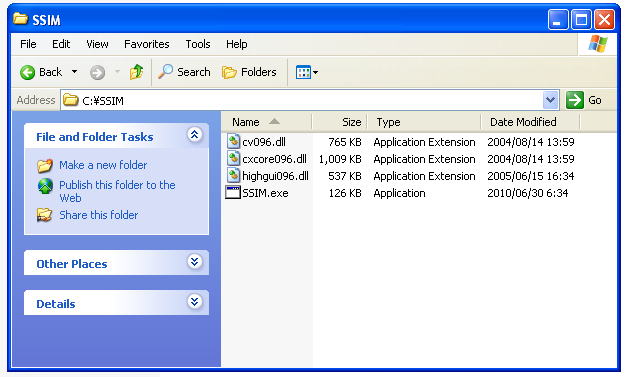Expand the Other Places panel

194,262
